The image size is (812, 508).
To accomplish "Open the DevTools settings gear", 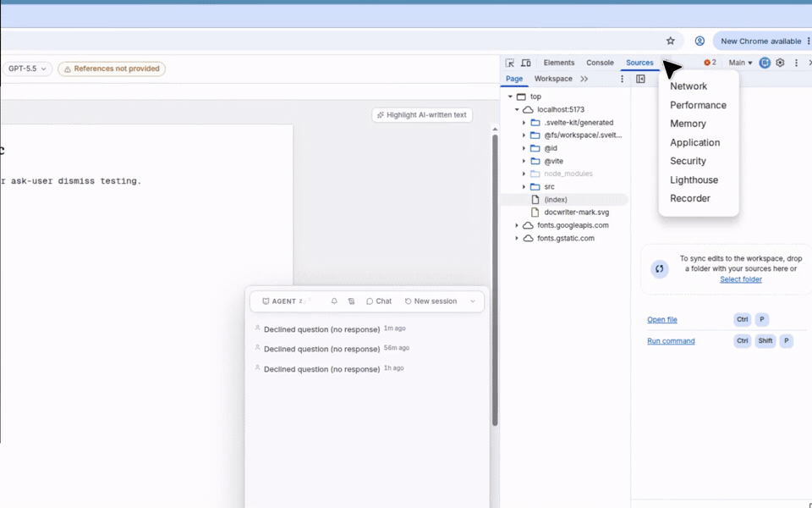I will [781, 63].
